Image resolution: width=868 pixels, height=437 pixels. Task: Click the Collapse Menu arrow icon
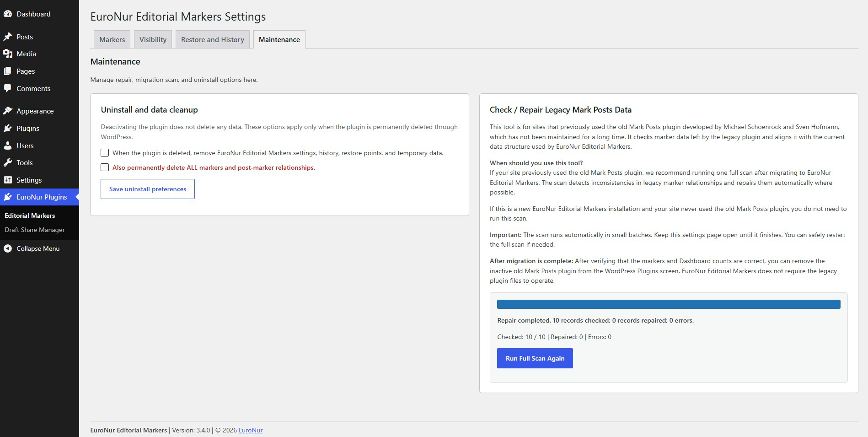(x=8, y=248)
